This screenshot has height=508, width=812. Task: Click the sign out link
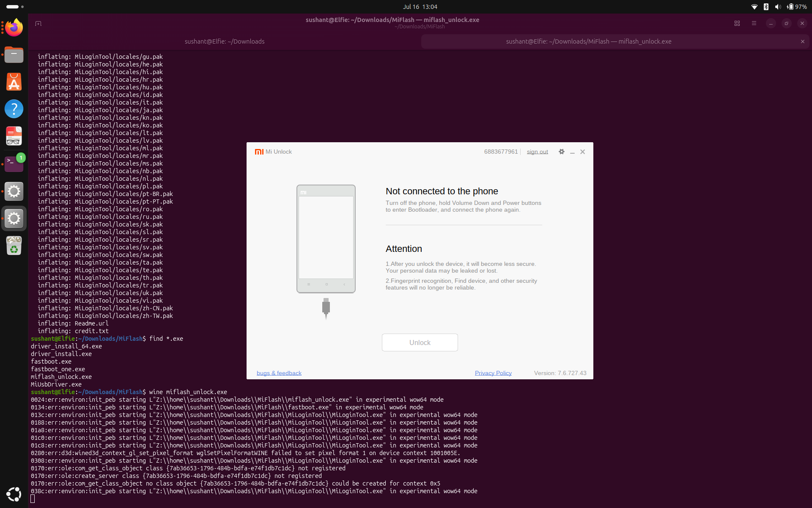click(537, 152)
